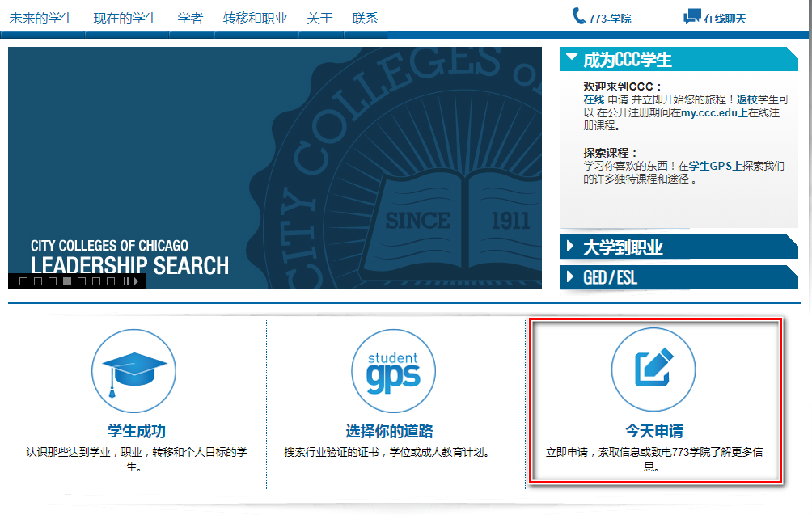Click the phone icon beside 773-学院
Viewport: 812px width, 515px height.
pos(579,16)
